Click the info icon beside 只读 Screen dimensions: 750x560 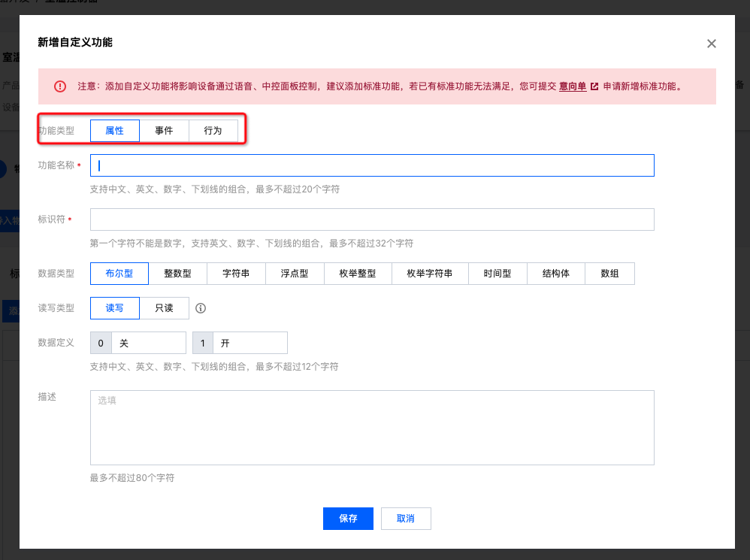[201, 308]
